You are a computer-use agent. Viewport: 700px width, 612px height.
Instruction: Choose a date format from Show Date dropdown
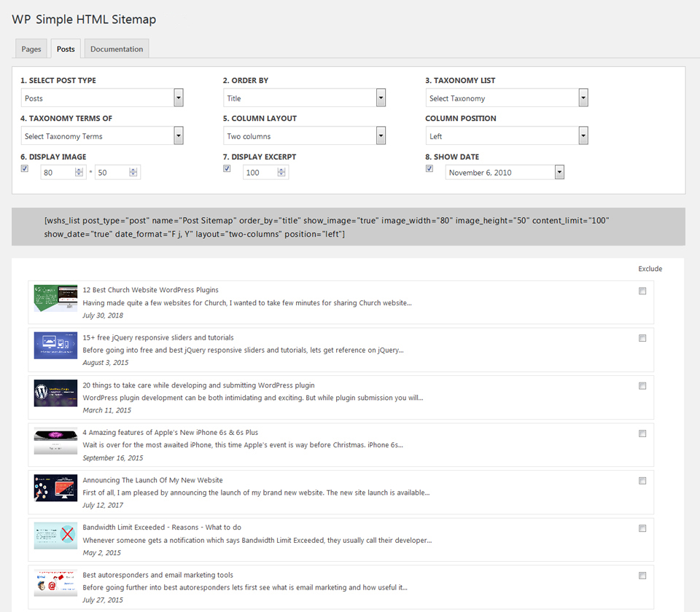tap(505, 173)
